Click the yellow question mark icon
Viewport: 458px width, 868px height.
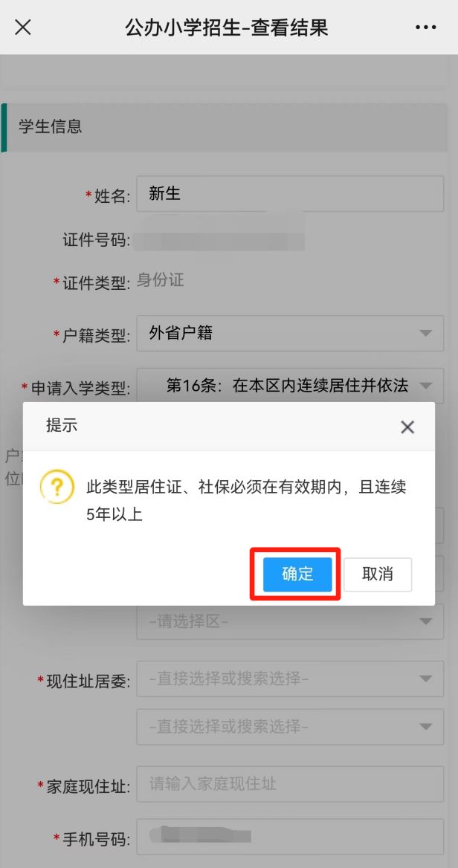(57, 487)
